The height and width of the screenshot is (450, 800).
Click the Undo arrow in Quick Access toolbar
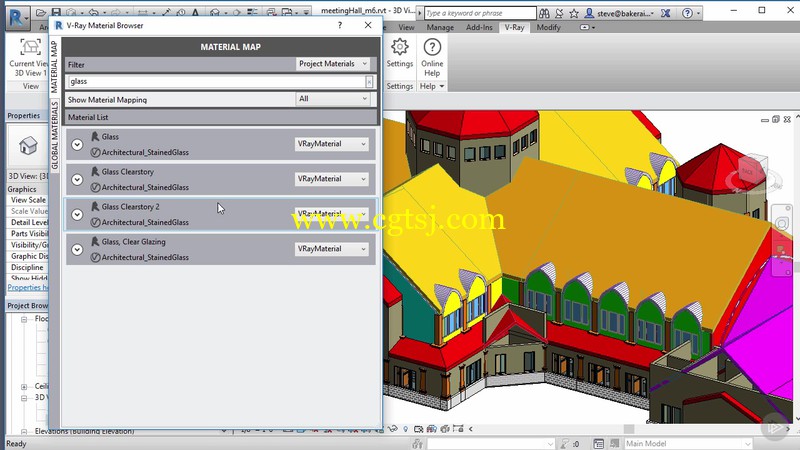[93, 12]
